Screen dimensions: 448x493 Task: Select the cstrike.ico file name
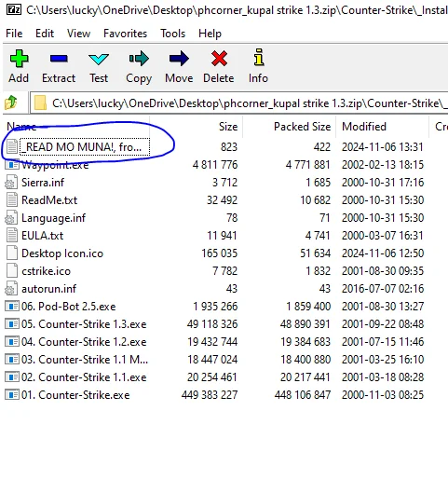46,271
